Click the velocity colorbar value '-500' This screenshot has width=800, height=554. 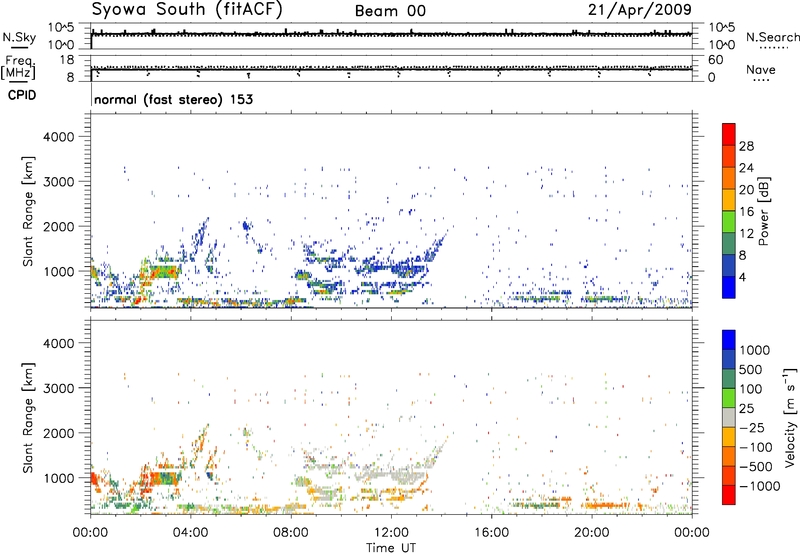pyautogui.click(x=756, y=467)
